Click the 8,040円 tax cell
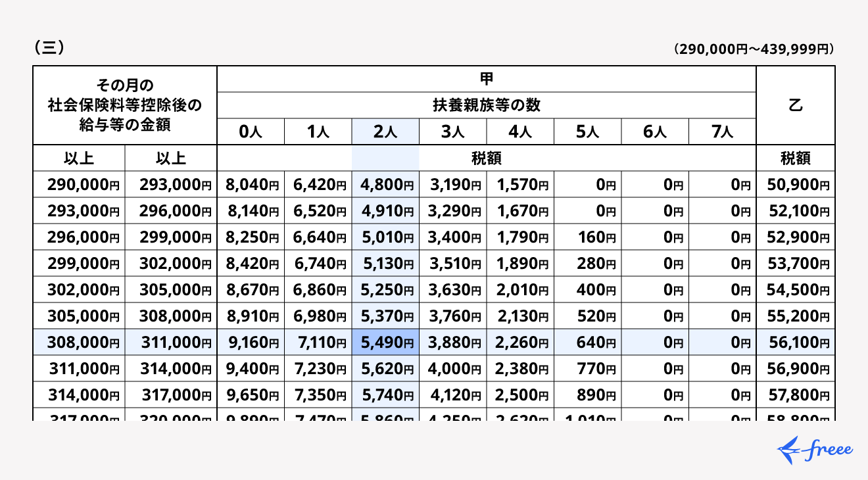Viewport: 868px width, 480px height. tap(251, 184)
